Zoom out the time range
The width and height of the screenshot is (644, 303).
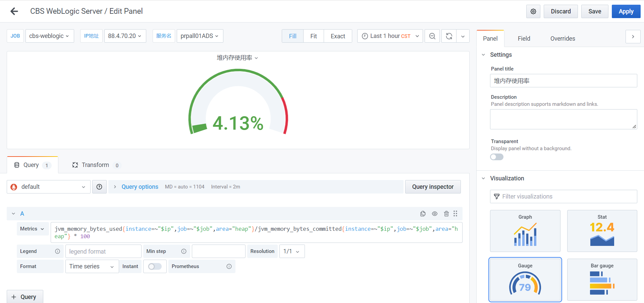coord(432,36)
